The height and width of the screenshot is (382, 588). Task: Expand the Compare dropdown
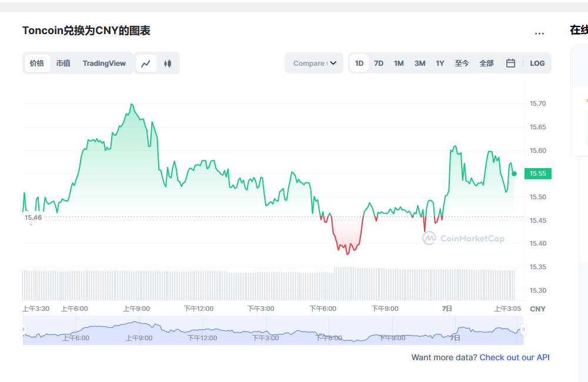tap(314, 63)
